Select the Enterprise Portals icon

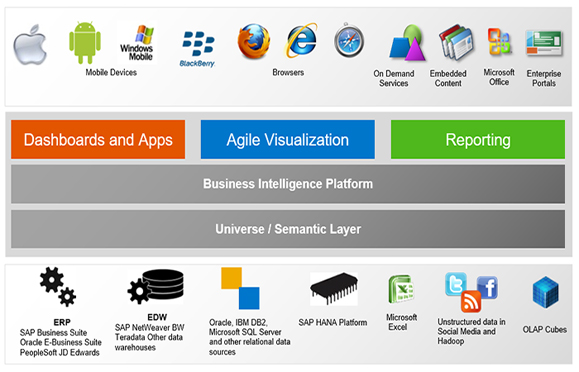(x=544, y=44)
